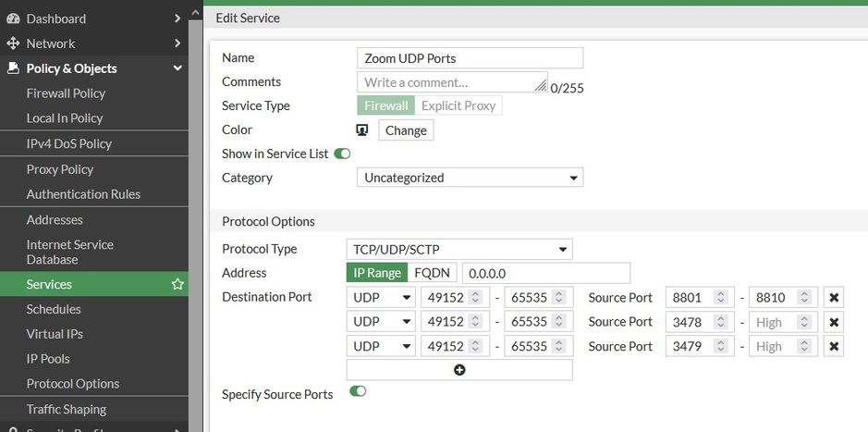
Task: Remove the 8801-8810 source port row
Action: 834,298
